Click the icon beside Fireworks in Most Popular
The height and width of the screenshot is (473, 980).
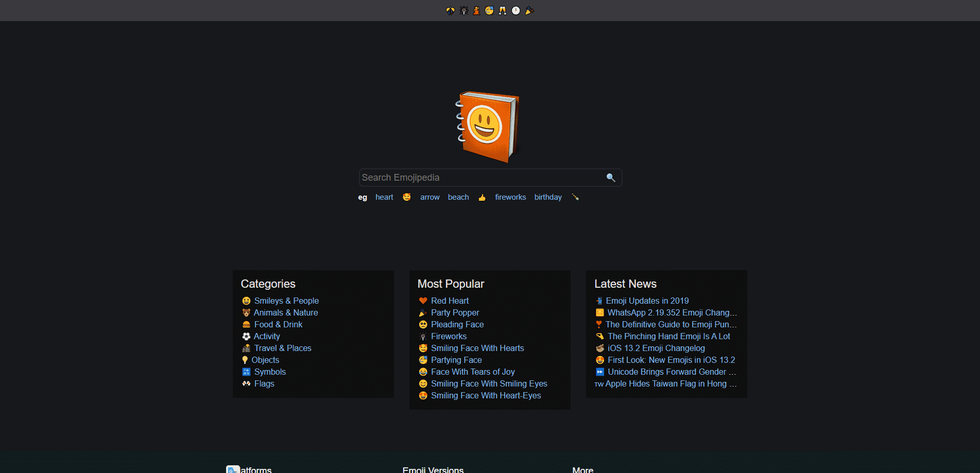423,336
